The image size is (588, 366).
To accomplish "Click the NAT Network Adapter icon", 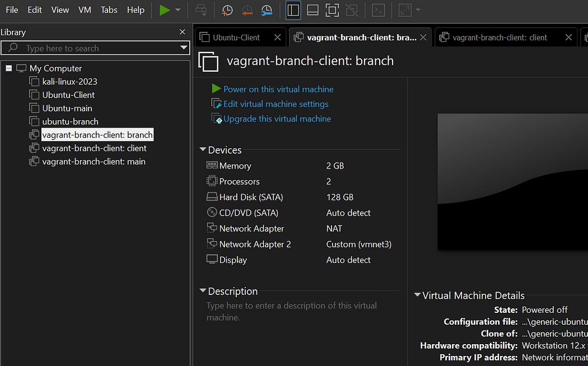I will point(212,228).
